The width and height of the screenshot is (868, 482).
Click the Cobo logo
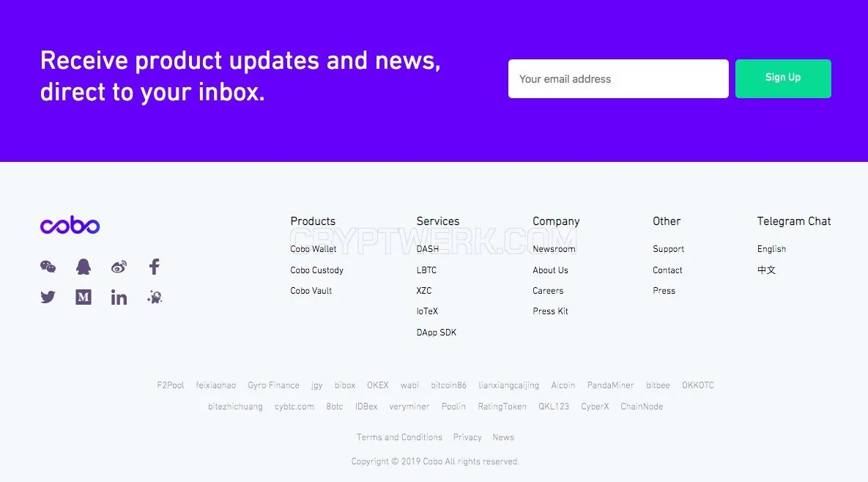(70, 225)
